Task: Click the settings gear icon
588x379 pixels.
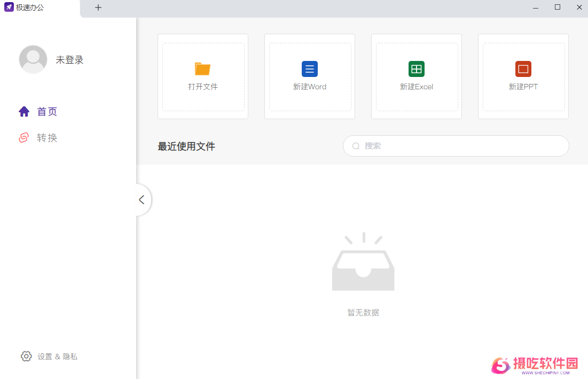Action: (26, 356)
